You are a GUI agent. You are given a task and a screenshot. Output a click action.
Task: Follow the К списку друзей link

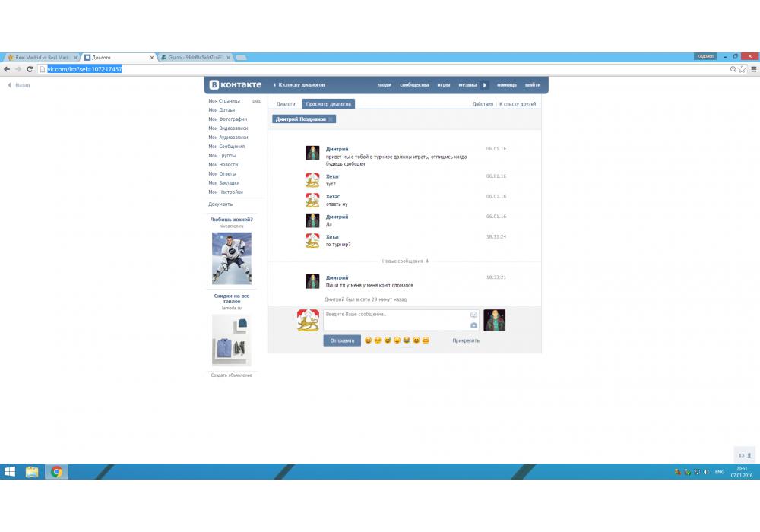(x=518, y=104)
